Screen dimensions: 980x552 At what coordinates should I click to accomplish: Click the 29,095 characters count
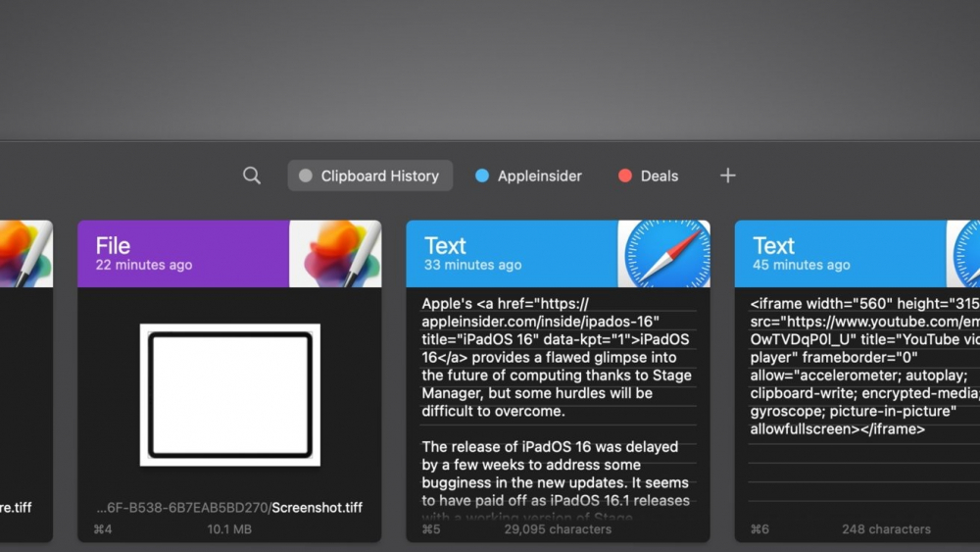(x=559, y=529)
